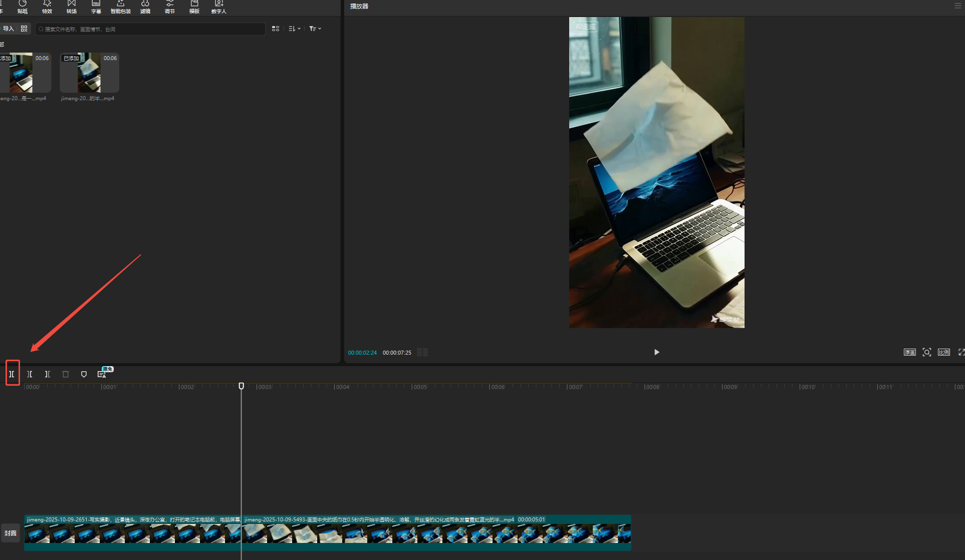Click the trim-right-of-playhead icon
The height and width of the screenshot is (560, 965).
[x=48, y=374]
